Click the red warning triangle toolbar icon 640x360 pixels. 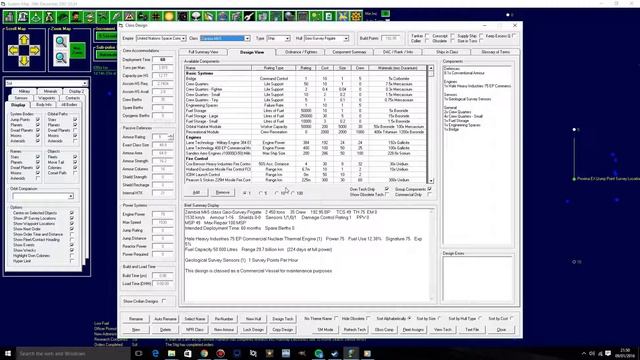point(129,17)
